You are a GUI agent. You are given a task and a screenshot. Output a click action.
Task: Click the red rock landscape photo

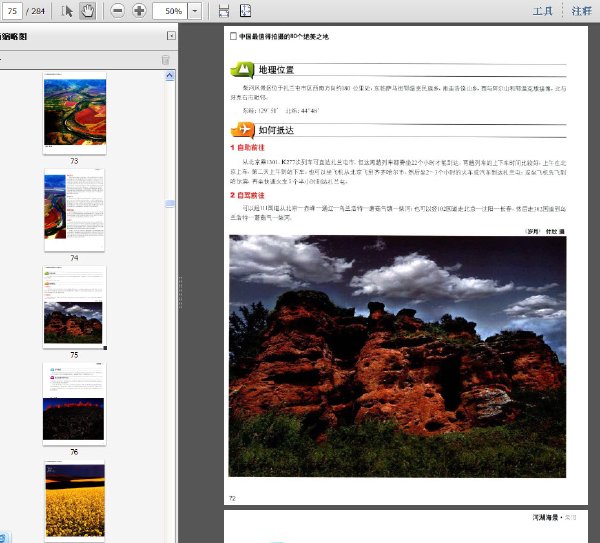click(x=397, y=356)
